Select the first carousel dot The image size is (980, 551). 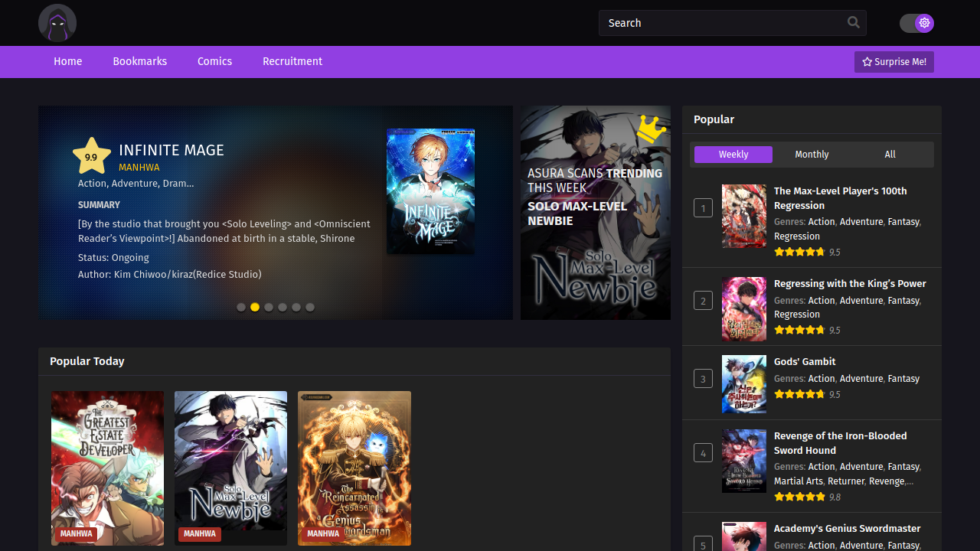click(241, 307)
